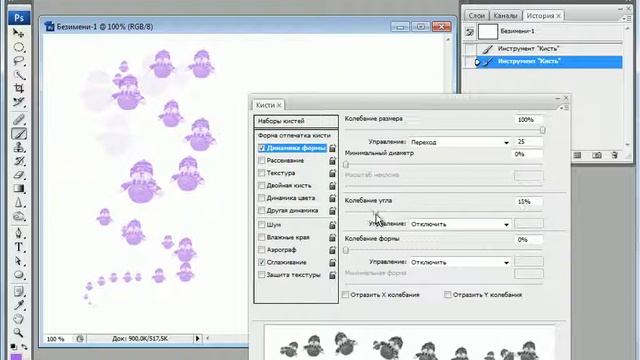Select the Notes tool
The image size is (640, 360).
pos(18,291)
